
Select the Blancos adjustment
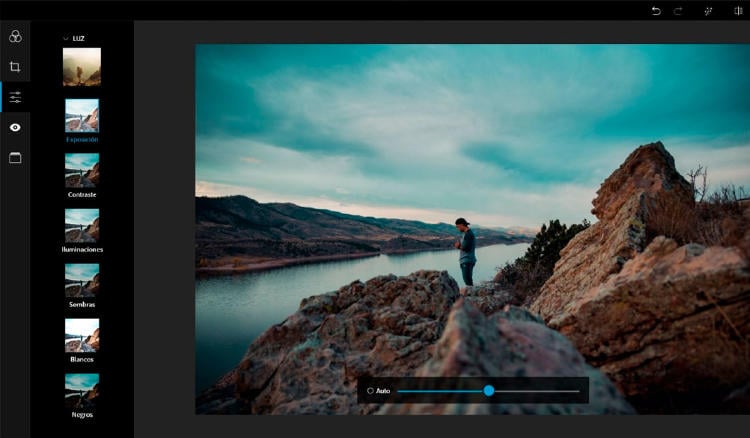pos(82,335)
